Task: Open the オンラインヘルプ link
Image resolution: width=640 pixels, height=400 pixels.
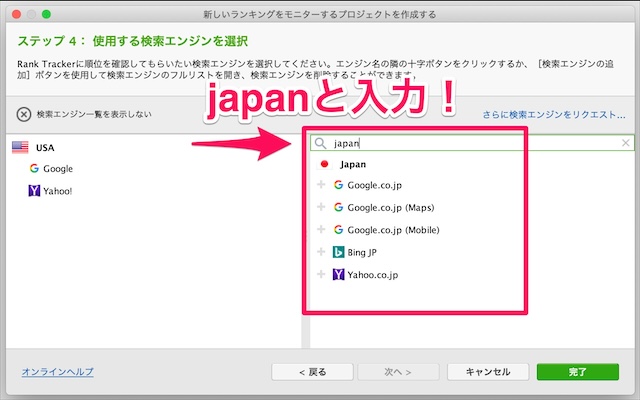Action: [x=58, y=372]
